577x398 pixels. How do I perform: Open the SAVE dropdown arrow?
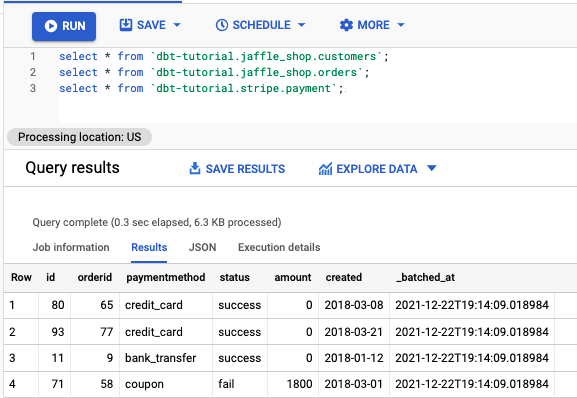pos(177,25)
